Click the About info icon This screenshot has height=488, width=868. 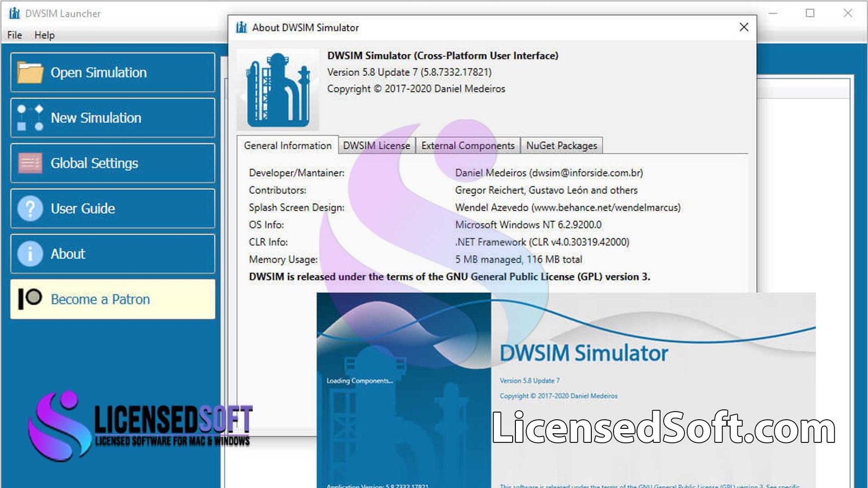30,254
